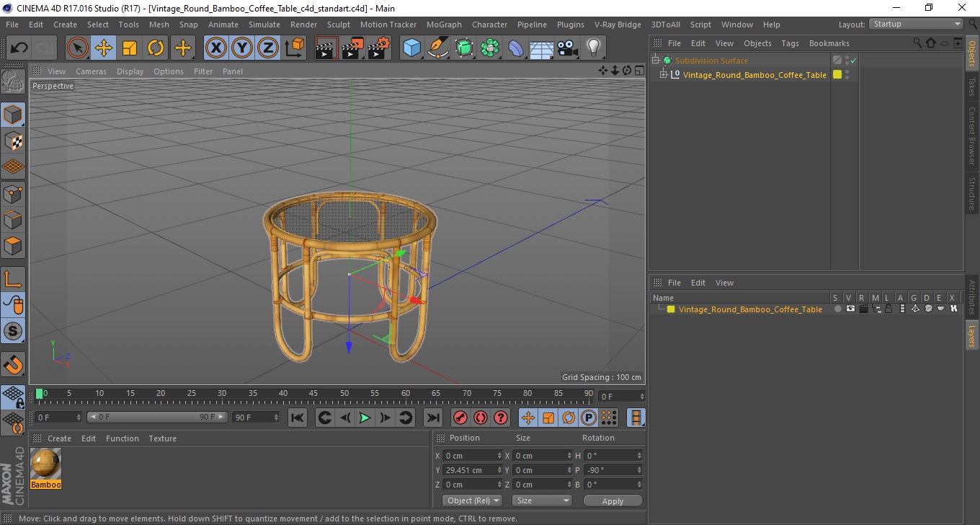Play animation forwards
Screen dimensions: 980x525
click(365, 418)
